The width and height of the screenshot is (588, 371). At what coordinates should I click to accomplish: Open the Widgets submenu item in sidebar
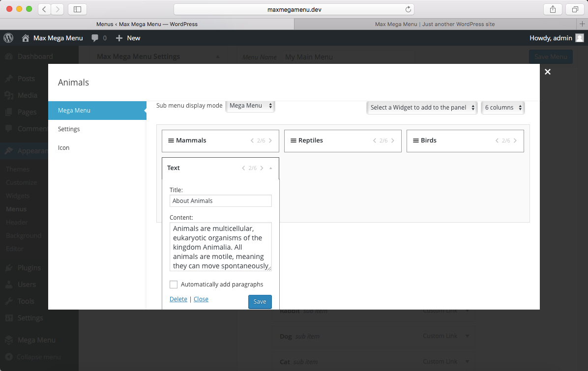pos(18,196)
